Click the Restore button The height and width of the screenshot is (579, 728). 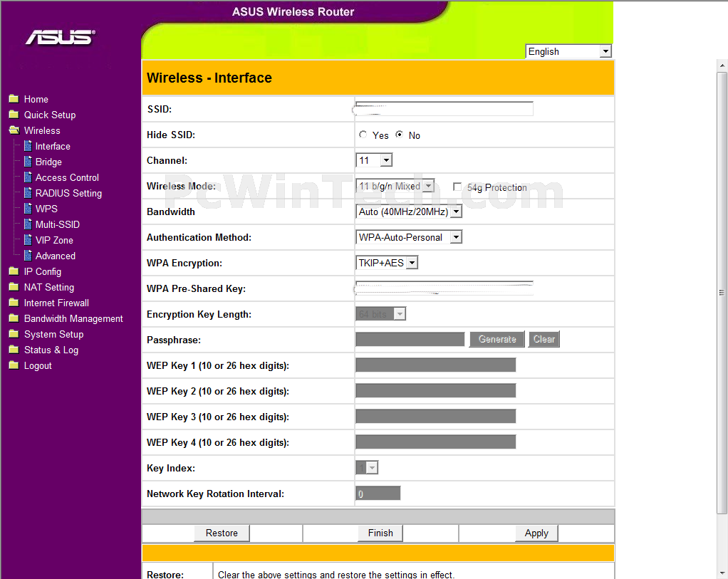tap(222, 533)
